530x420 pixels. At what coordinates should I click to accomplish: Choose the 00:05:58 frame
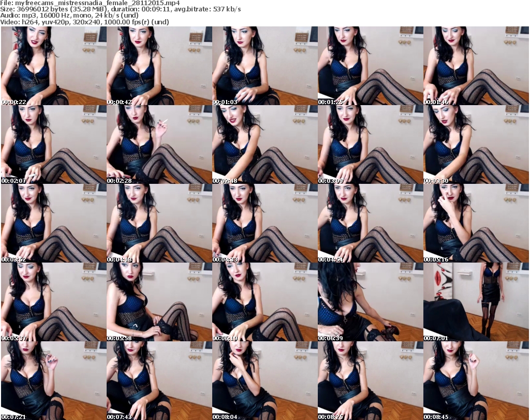coord(159,302)
